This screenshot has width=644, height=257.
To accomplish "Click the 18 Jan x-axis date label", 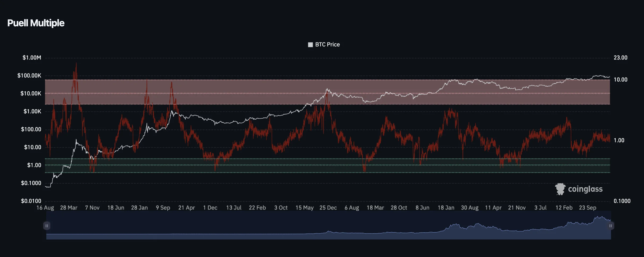I will (x=446, y=208).
